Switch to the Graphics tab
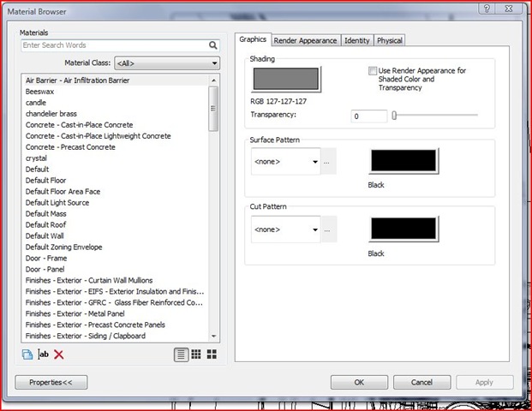This screenshot has height=411, width=532. [x=253, y=39]
